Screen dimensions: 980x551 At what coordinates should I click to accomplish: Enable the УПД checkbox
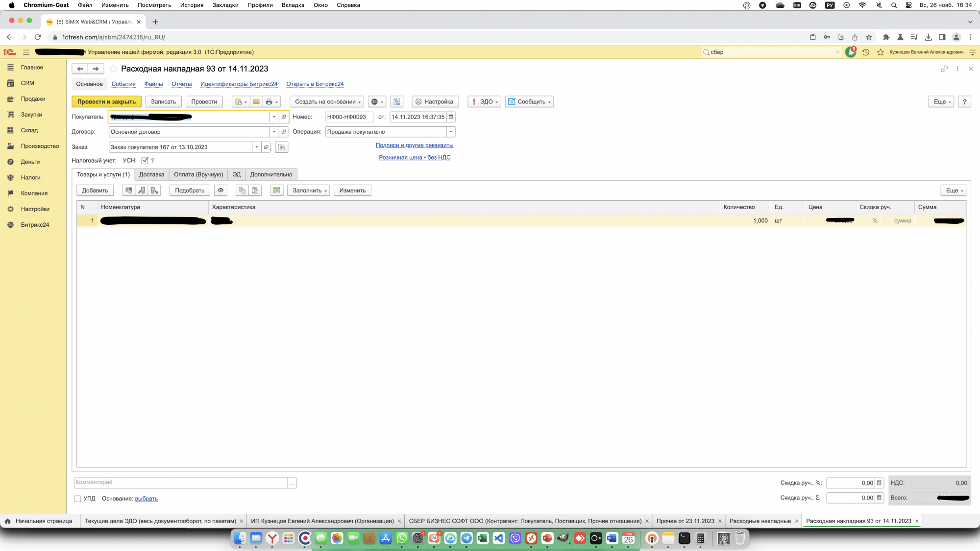[77, 499]
